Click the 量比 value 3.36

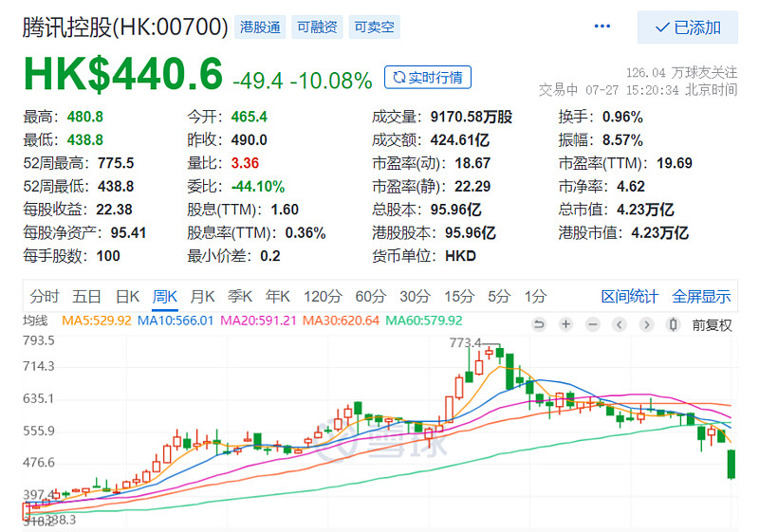tap(245, 163)
